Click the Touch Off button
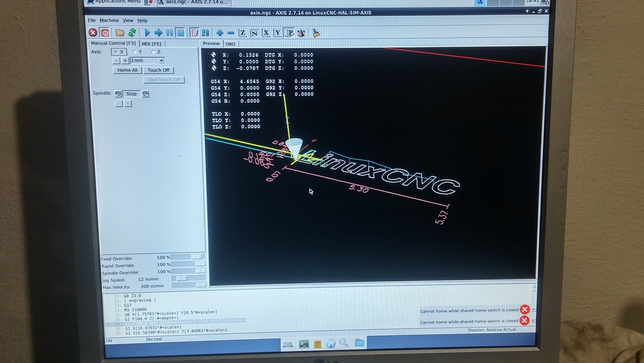The width and height of the screenshot is (644, 363). (x=158, y=70)
